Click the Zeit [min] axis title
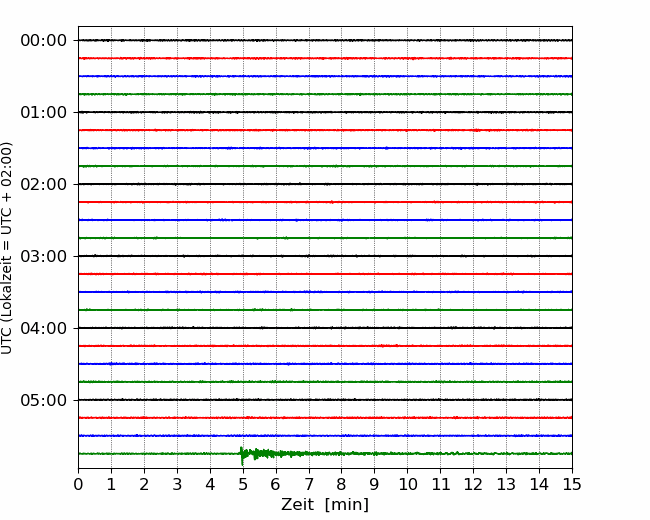650x520 pixels. 325,505
